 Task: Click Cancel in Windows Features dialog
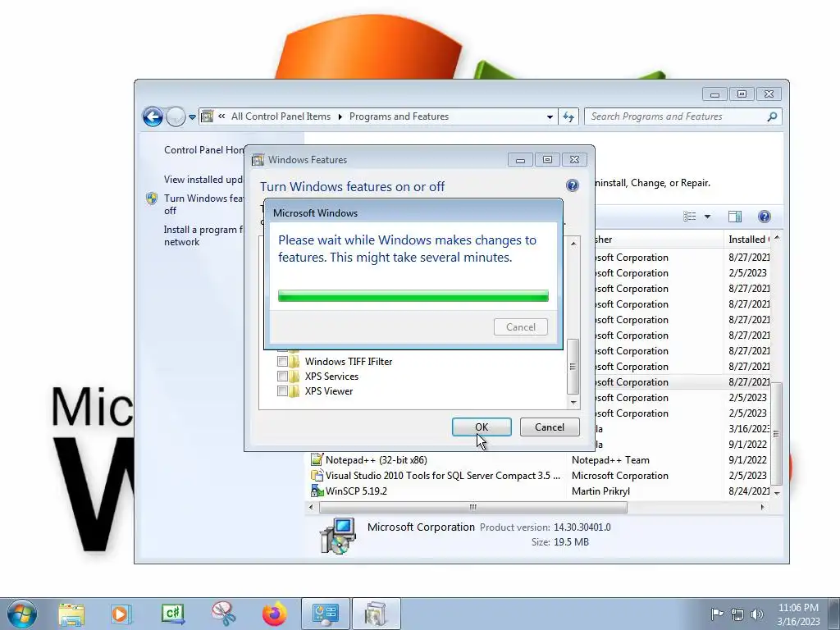[x=550, y=427]
